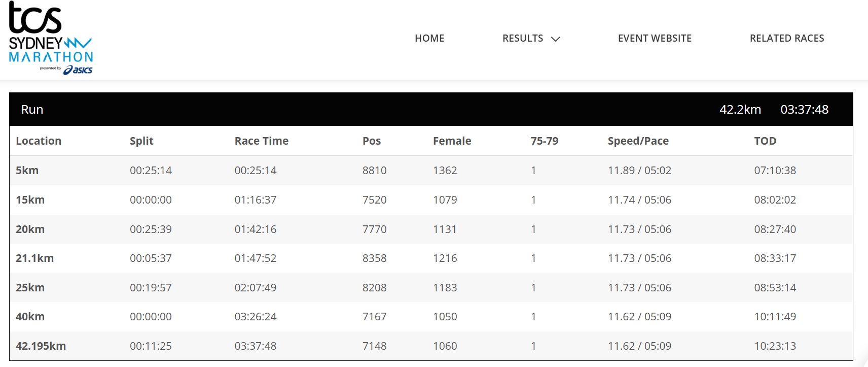Click the Speed/Pace column header
The height and width of the screenshot is (367, 868).
(x=638, y=141)
